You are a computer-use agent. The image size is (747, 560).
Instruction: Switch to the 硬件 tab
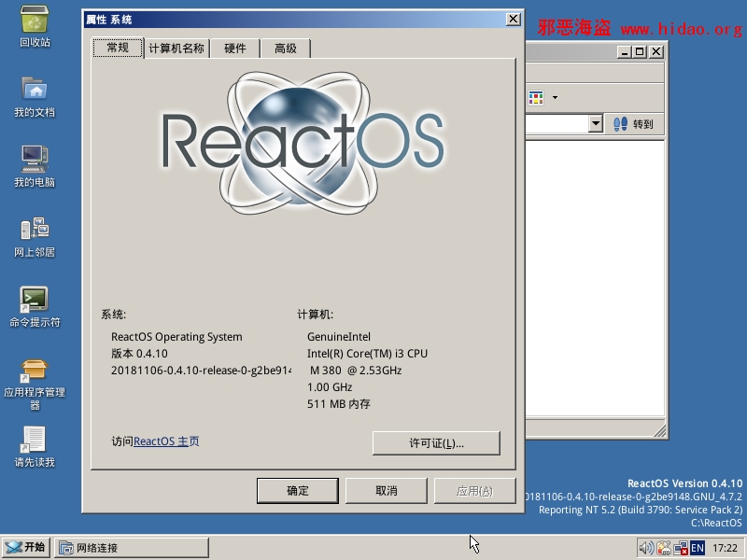pos(235,49)
